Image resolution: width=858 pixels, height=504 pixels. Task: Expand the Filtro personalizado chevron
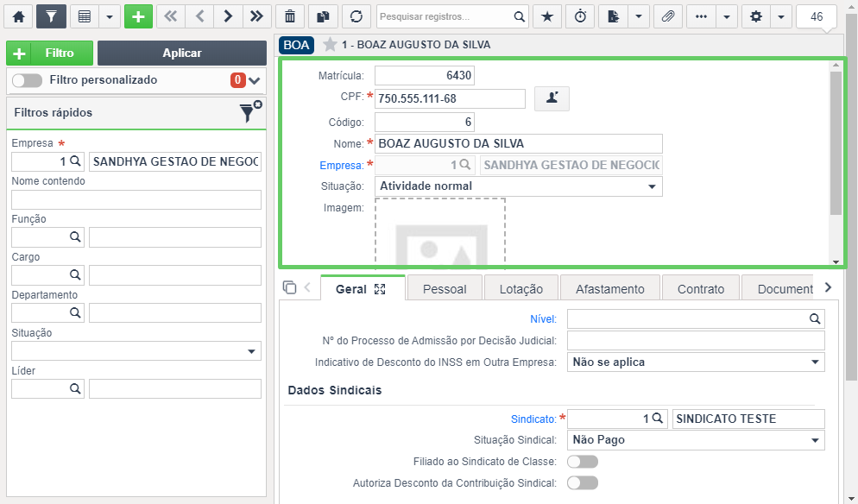254,80
